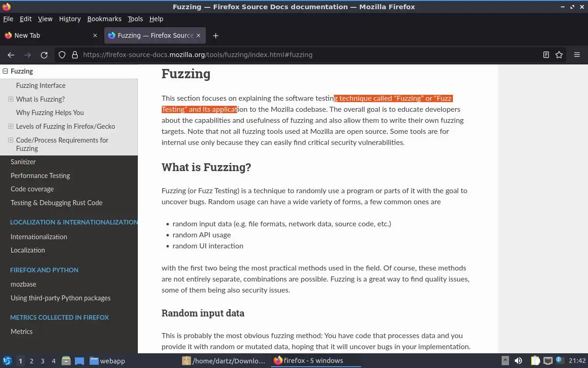Select the Fuzzing — Firefox Source tab
588x368 pixels.
tap(155, 35)
